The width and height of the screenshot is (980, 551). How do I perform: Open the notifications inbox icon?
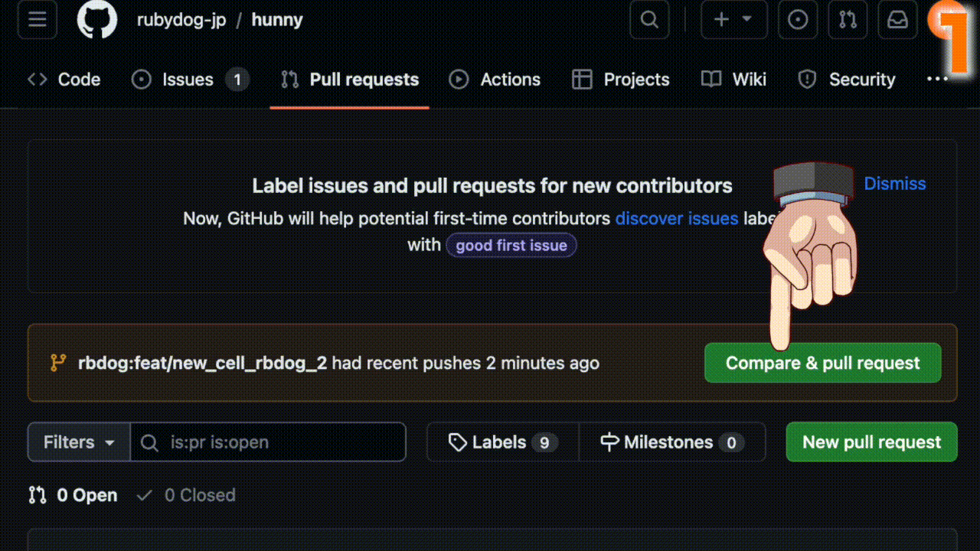click(897, 20)
